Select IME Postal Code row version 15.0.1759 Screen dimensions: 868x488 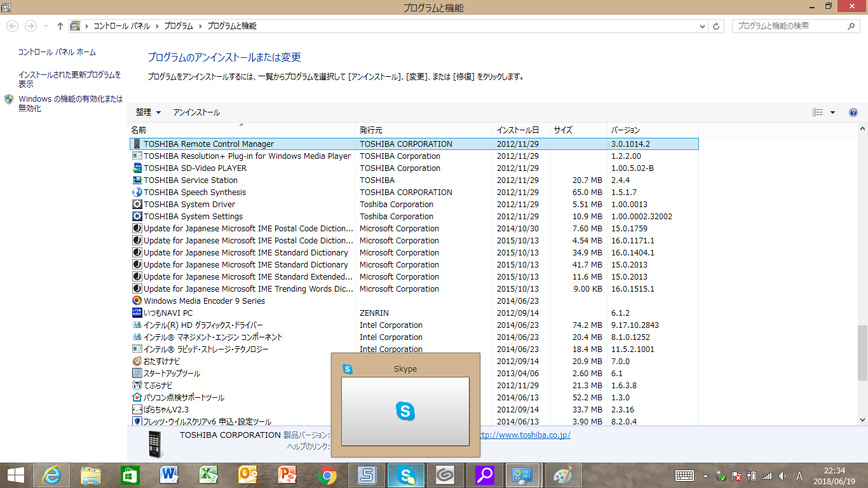414,229
